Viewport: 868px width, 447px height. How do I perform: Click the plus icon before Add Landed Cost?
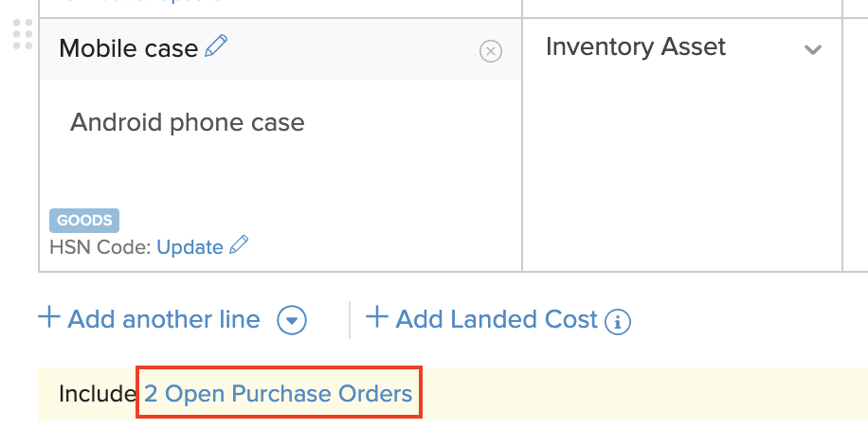pos(377,317)
